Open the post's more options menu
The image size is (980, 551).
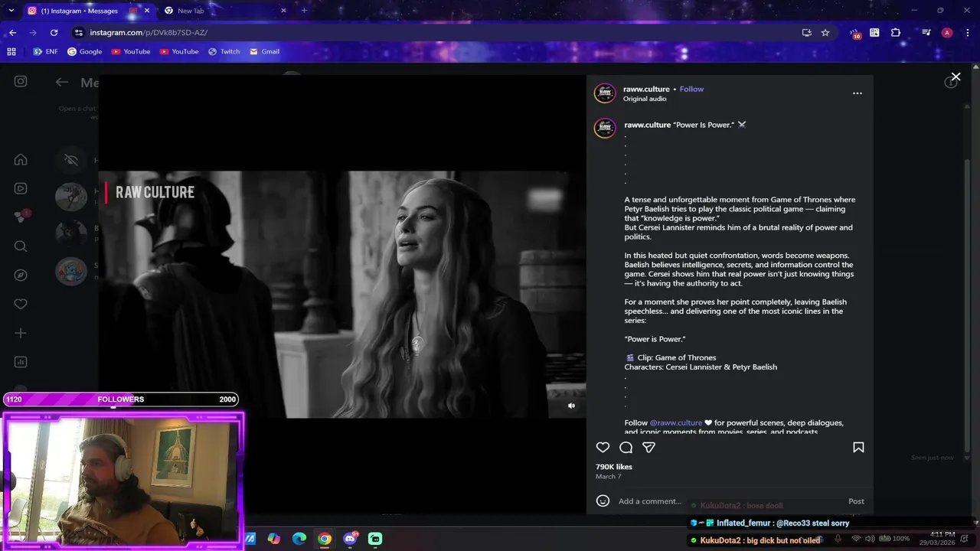click(857, 93)
